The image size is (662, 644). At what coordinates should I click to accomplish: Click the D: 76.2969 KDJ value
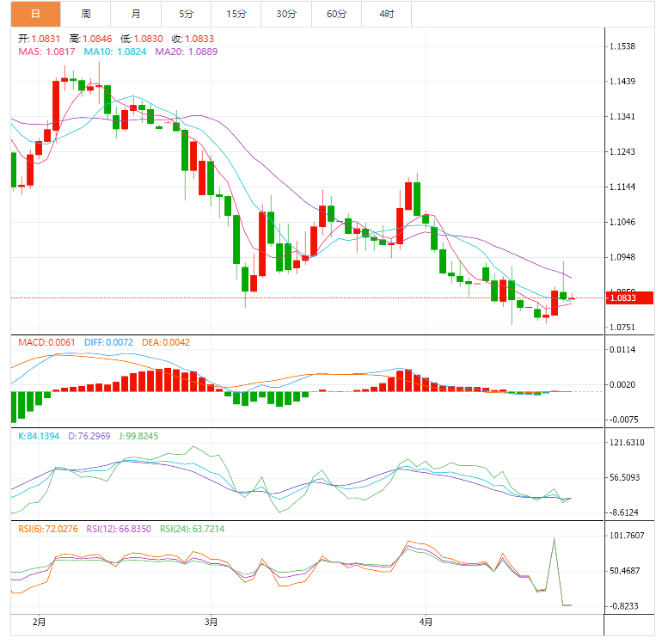[x=89, y=436]
